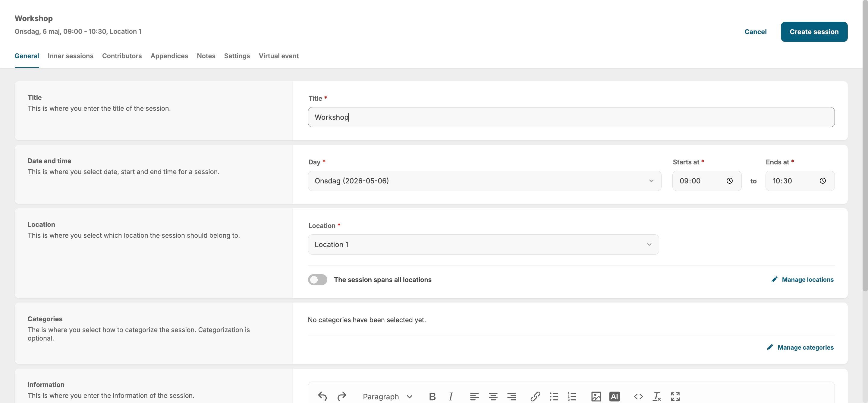Click the undo arrow in editor toolbar
This screenshot has width=868, height=403.
(322, 396)
